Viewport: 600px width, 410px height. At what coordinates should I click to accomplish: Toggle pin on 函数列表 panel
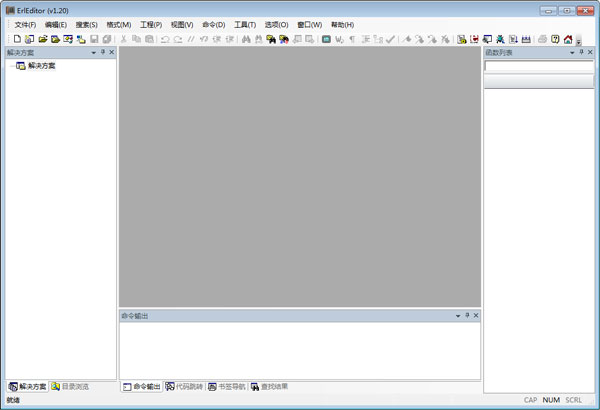tap(581, 52)
